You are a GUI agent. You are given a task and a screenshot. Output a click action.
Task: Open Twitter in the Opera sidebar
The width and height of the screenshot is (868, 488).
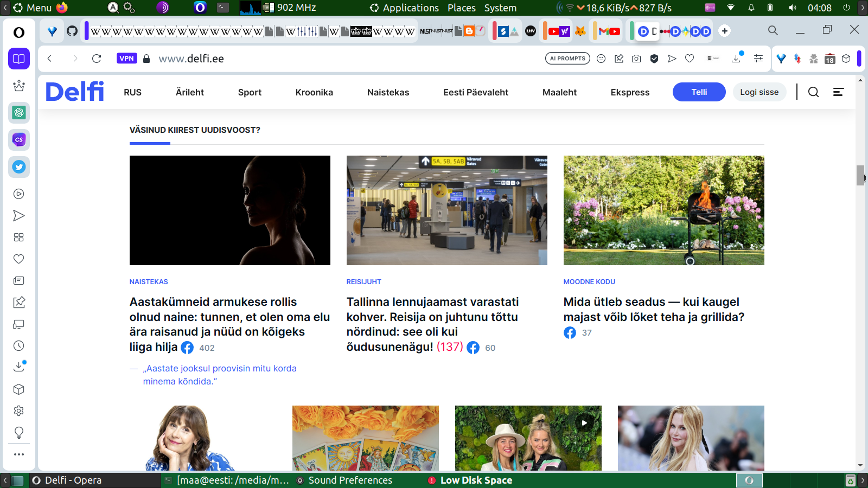pos(19,167)
